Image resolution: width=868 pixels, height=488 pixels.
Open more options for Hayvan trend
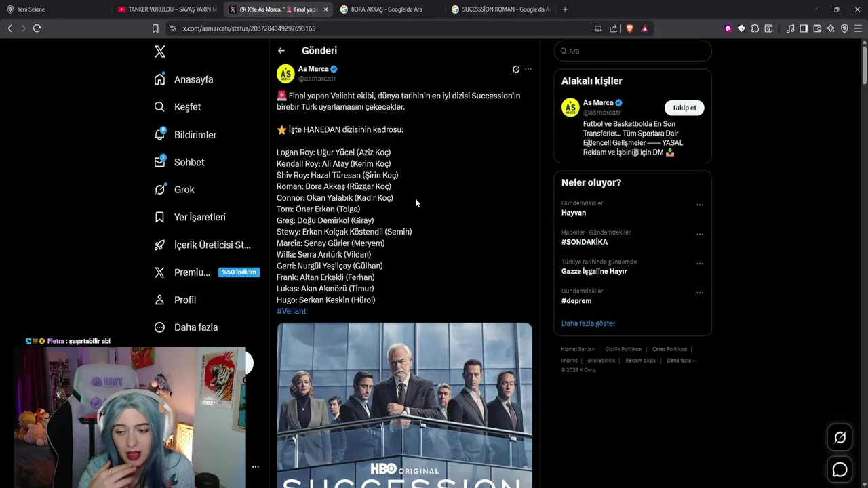(x=700, y=205)
